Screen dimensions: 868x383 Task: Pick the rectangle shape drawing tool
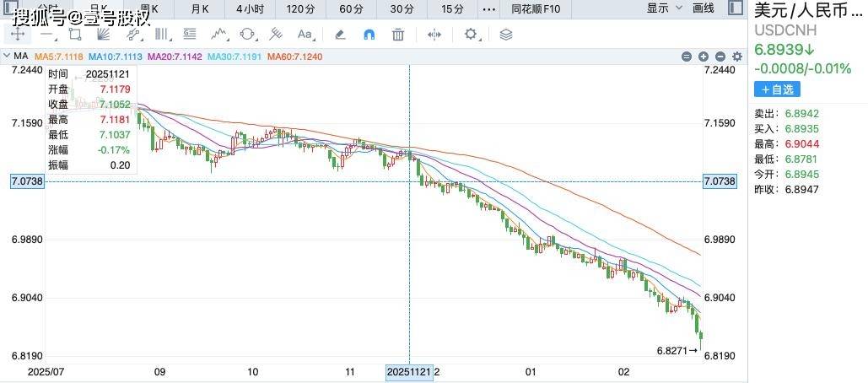tap(75, 35)
